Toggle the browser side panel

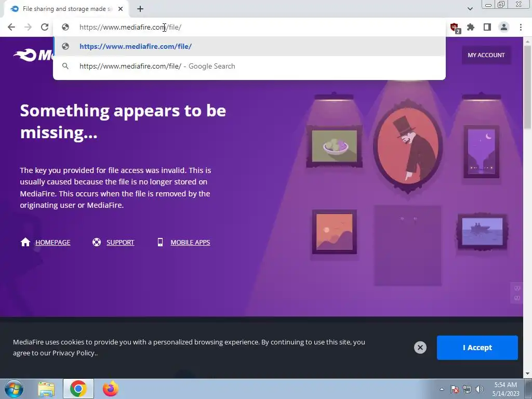[x=487, y=27]
